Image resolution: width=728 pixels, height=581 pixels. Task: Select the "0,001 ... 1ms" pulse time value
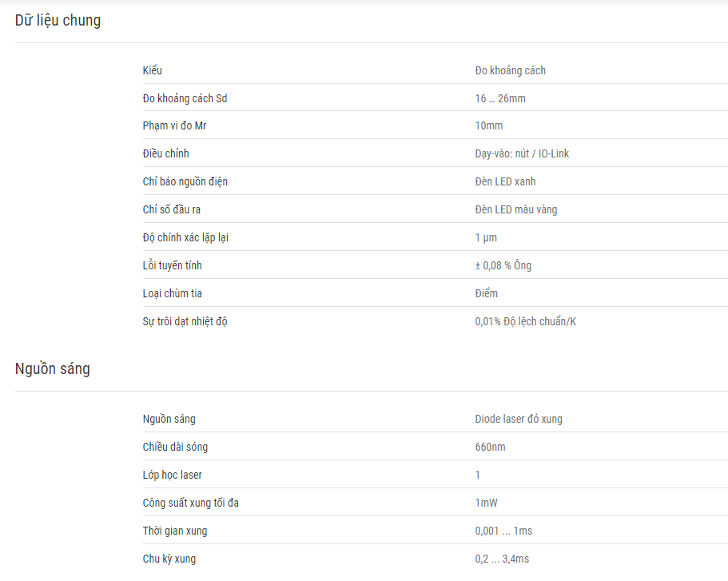click(503, 531)
